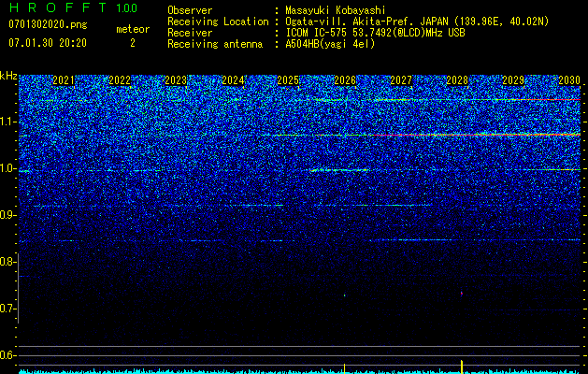Image resolution: width=588 pixels, height=374 pixels.
Task: Select the ICOM IC-575 53.7492 MHz USB value
Action: [x=375, y=33]
